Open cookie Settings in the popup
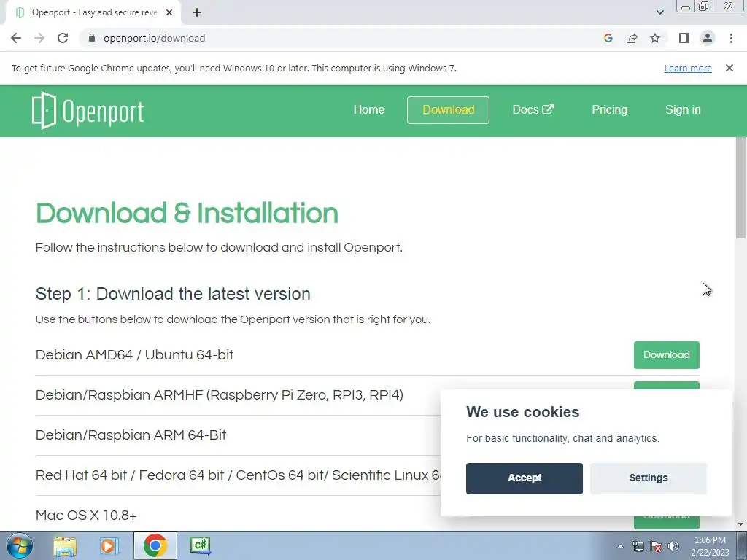This screenshot has width=747, height=560. [x=649, y=478]
